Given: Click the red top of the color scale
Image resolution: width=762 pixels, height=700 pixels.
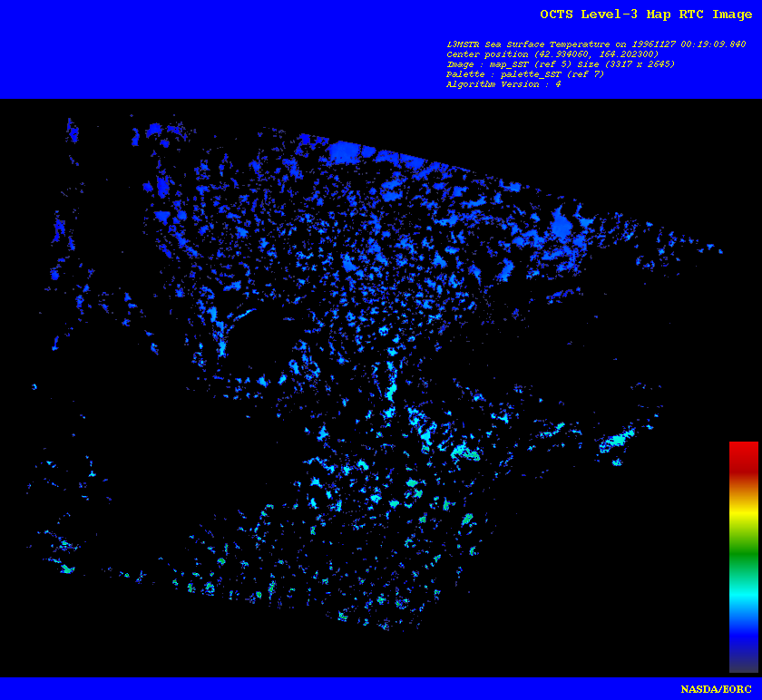Looking at the screenshot, I should tap(743, 452).
